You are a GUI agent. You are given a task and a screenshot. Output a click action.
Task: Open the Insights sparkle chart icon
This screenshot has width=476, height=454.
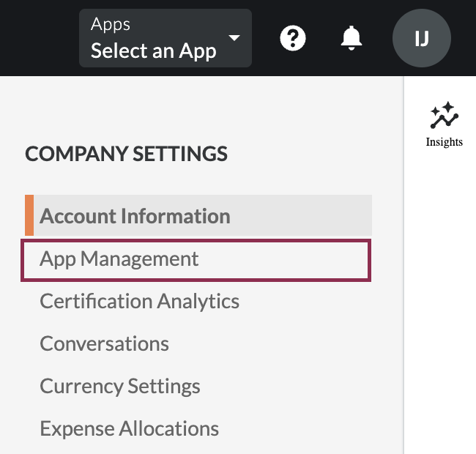tap(444, 116)
